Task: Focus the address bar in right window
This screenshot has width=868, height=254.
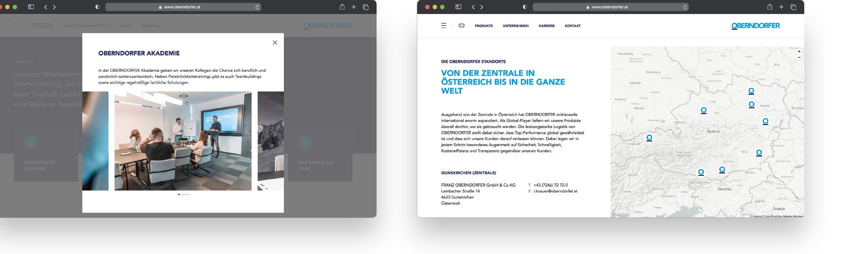Action: point(611,7)
